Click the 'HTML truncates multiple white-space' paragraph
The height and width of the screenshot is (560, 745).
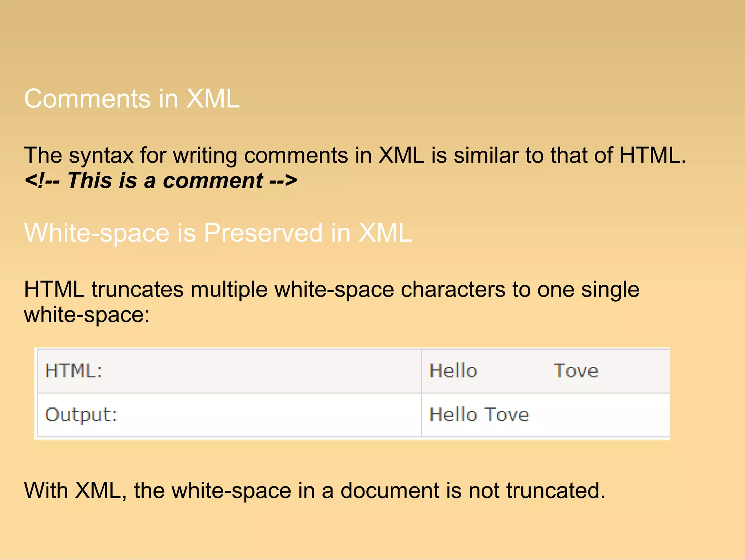[331, 302]
